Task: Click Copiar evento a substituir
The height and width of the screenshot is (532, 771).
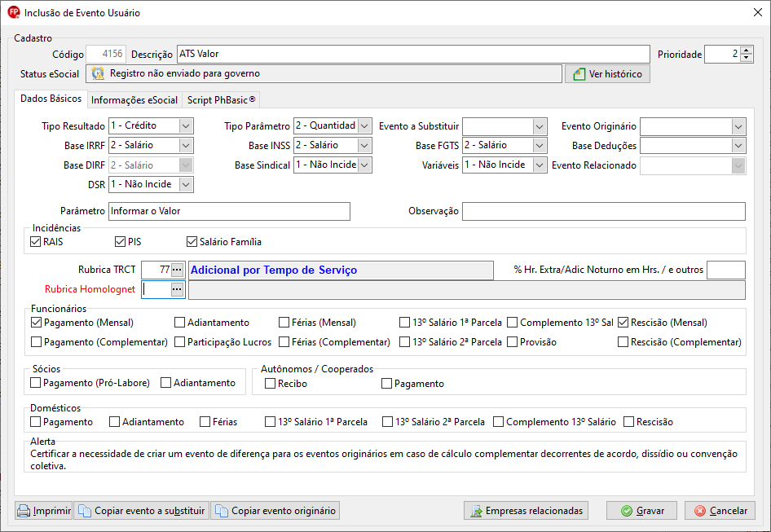Action: tap(142, 511)
